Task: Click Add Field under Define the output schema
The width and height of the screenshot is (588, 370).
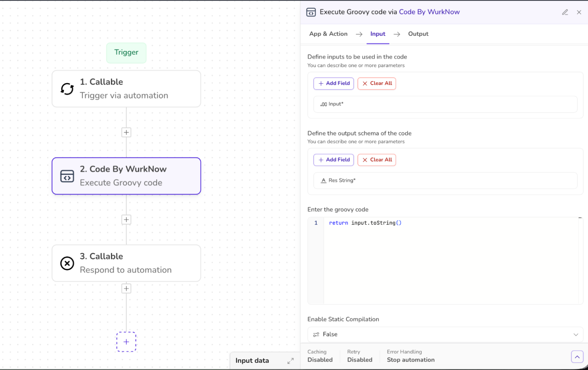Action: click(x=334, y=160)
